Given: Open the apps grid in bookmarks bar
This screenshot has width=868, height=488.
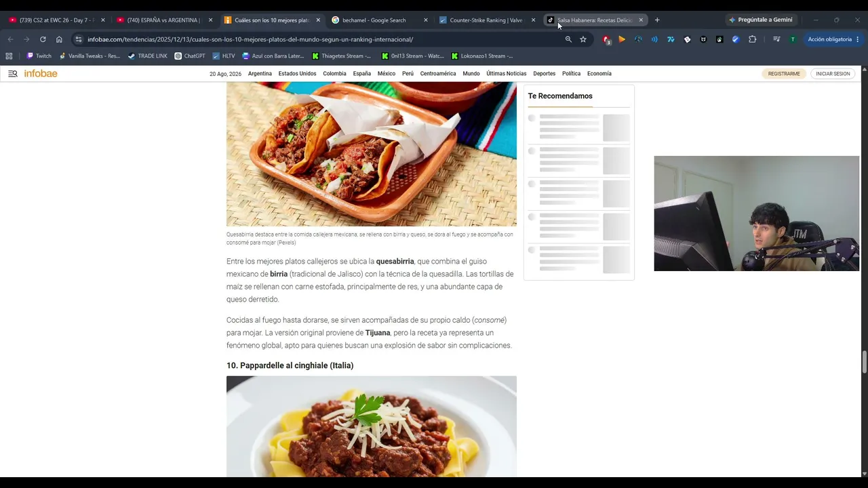Looking at the screenshot, I should pyautogui.click(x=9, y=56).
